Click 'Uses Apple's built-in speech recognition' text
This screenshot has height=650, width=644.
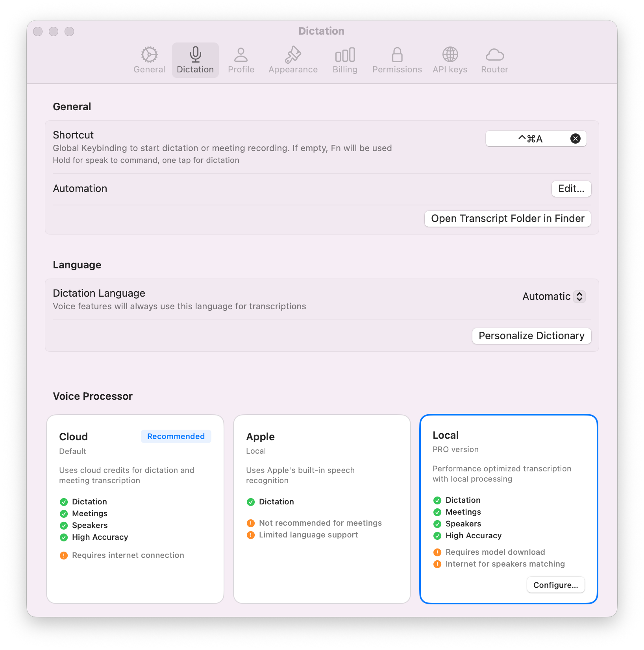pos(300,475)
